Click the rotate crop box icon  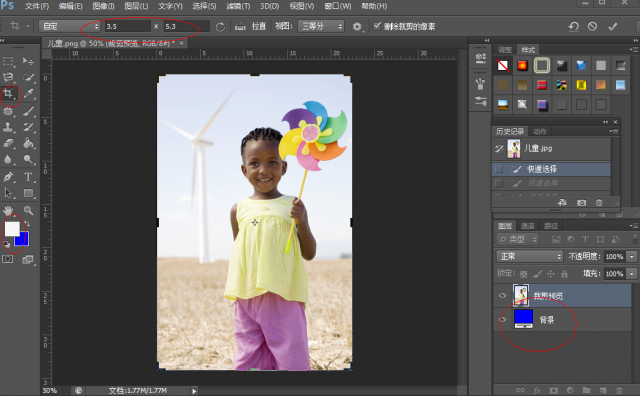tap(220, 27)
